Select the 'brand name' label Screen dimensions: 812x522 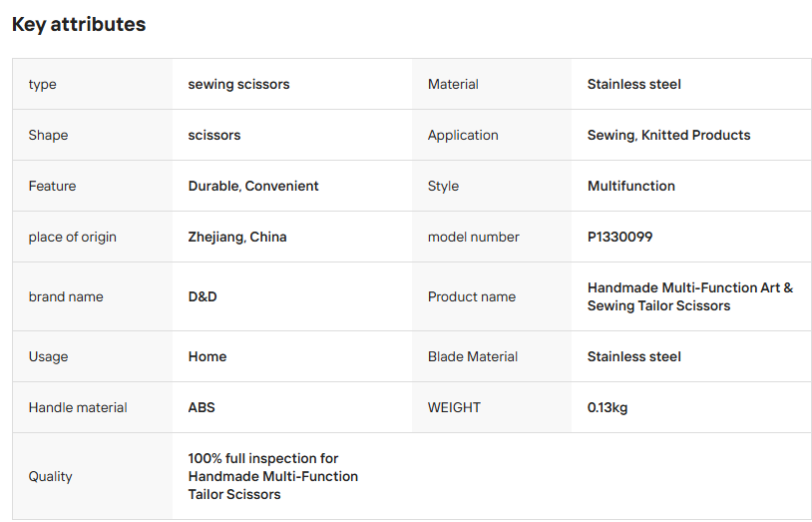pyautogui.click(x=66, y=296)
